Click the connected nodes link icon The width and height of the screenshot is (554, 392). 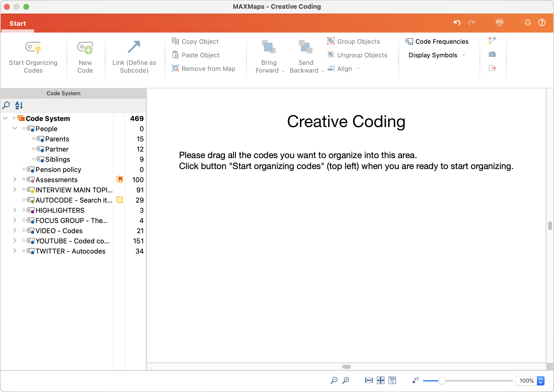pyautogui.click(x=492, y=41)
